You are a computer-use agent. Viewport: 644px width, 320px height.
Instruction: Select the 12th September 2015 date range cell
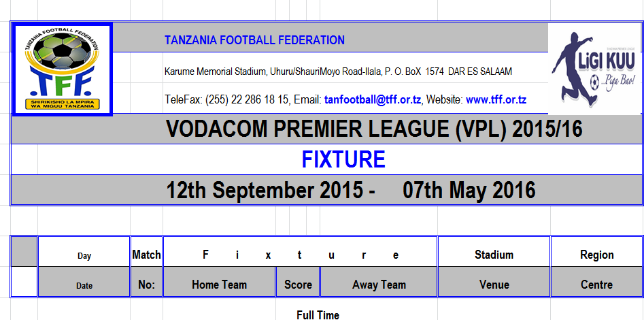point(351,190)
